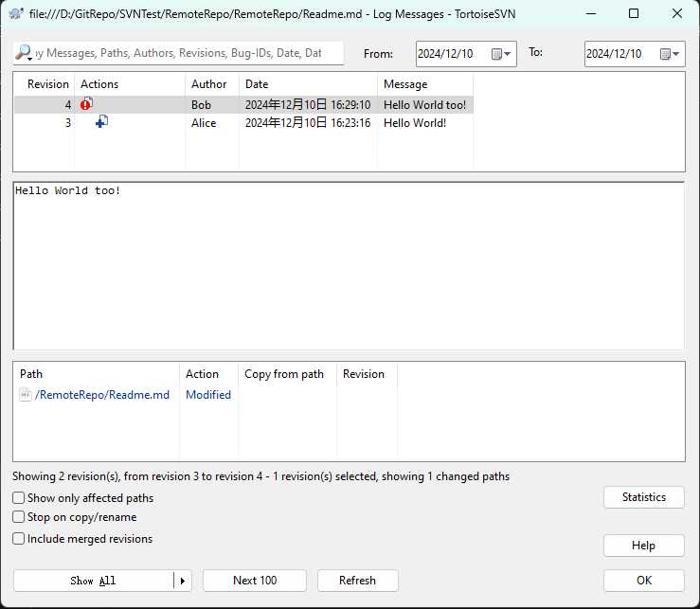Click the Refresh button

(x=358, y=581)
